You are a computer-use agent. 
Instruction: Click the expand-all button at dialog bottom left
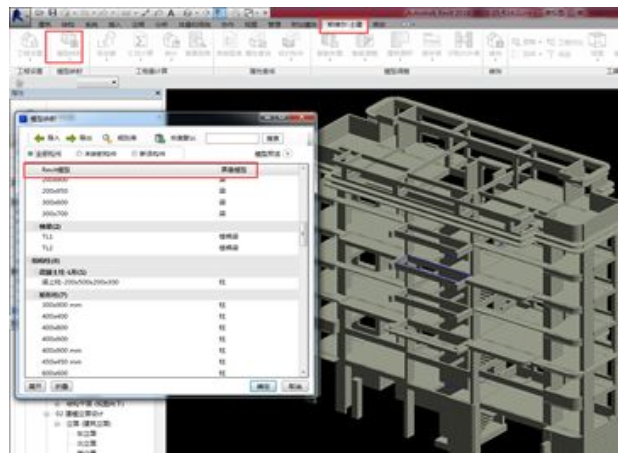(35, 386)
